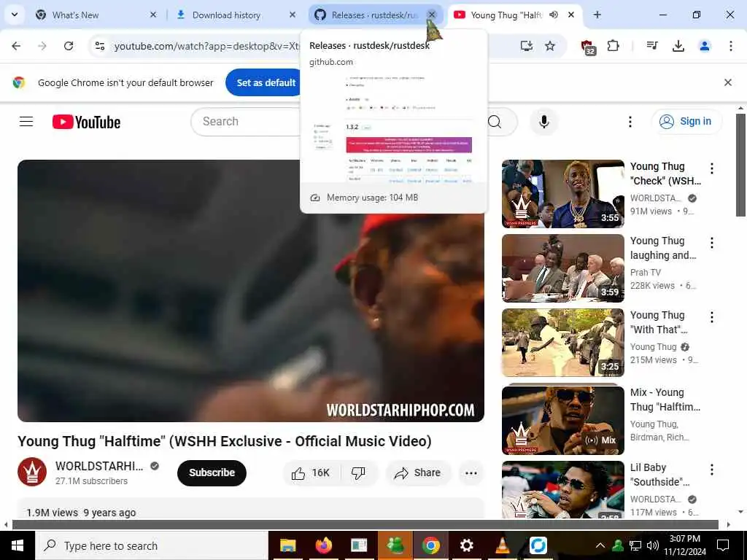
Task: Share the Halftime video
Action: click(418, 472)
